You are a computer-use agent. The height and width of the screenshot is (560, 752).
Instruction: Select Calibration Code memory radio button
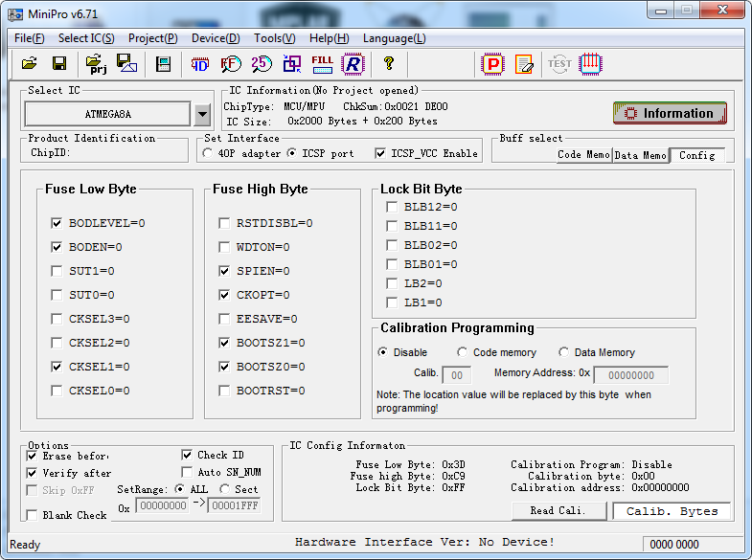tap(462, 352)
